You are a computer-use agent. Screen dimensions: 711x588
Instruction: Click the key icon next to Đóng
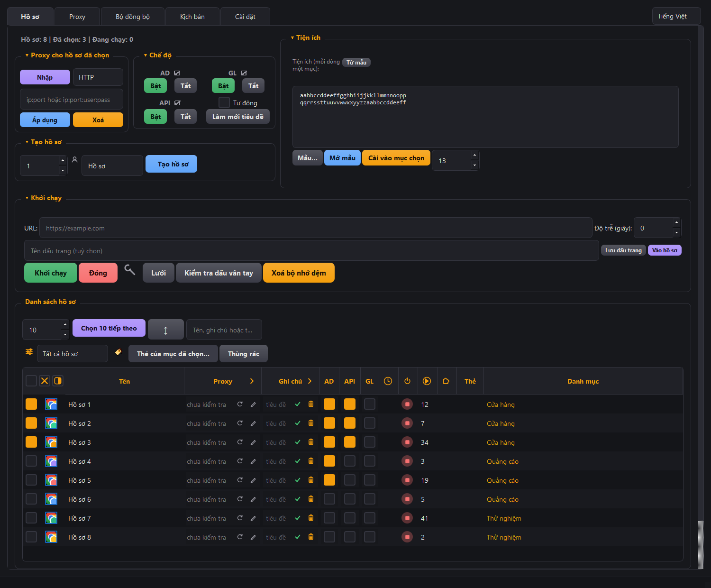click(x=129, y=270)
